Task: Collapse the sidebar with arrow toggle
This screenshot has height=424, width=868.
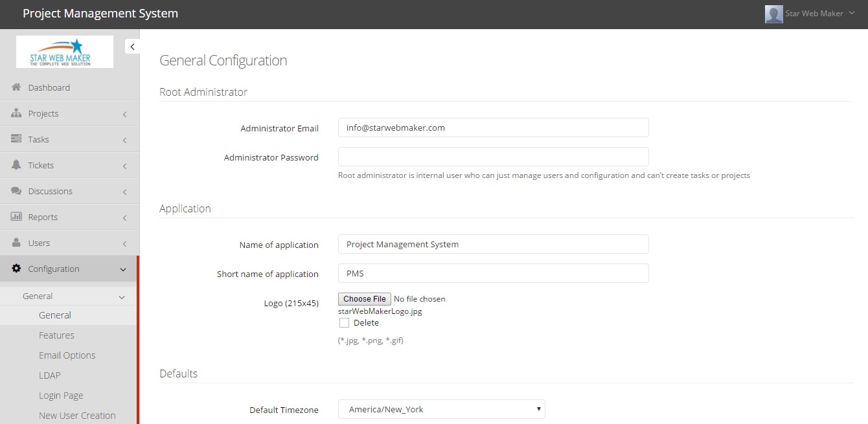Action: [x=132, y=47]
